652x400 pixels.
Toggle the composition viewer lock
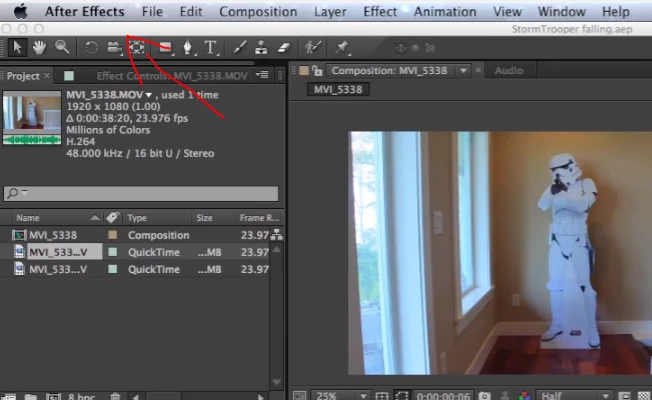coord(317,71)
